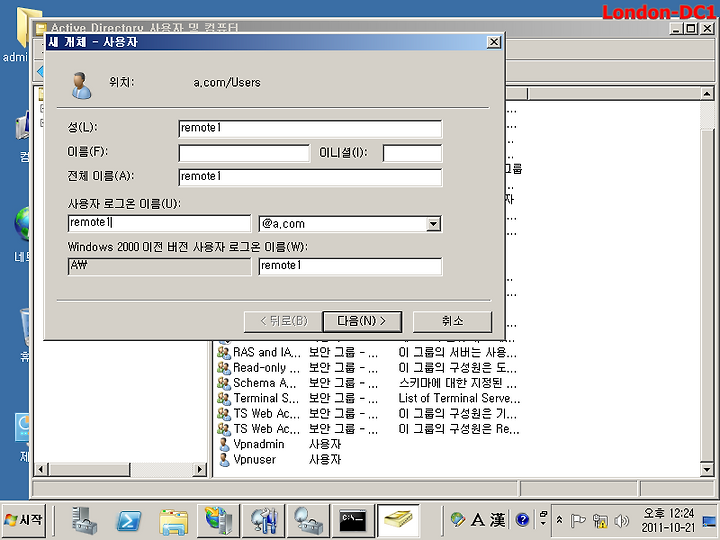This screenshot has height=540, width=720.
Task: Click the Schema A... group icon
Action: (x=224, y=383)
